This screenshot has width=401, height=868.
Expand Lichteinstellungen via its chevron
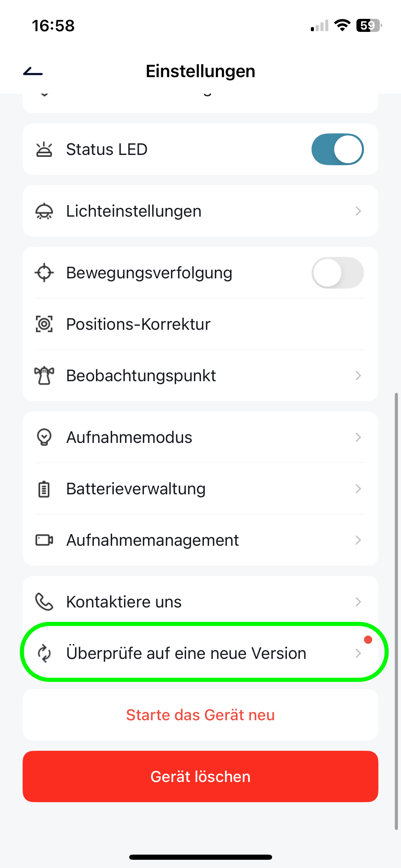[x=358, y=211]
